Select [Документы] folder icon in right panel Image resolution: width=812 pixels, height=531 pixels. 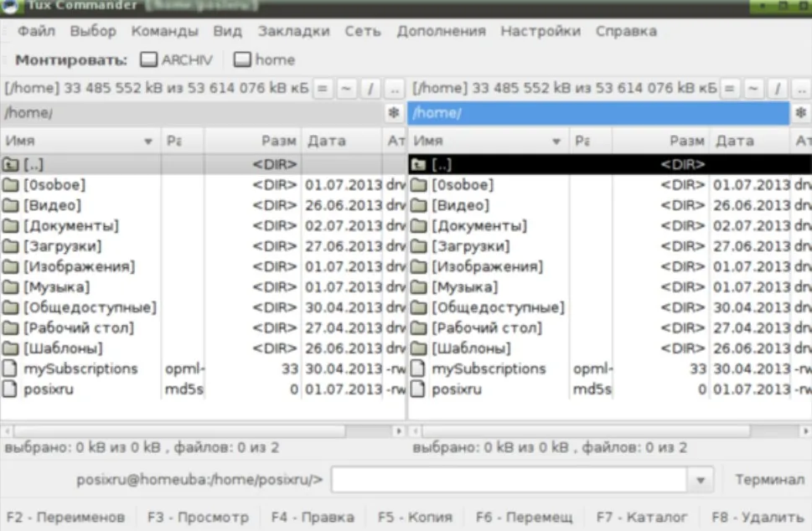coord(418,225)
